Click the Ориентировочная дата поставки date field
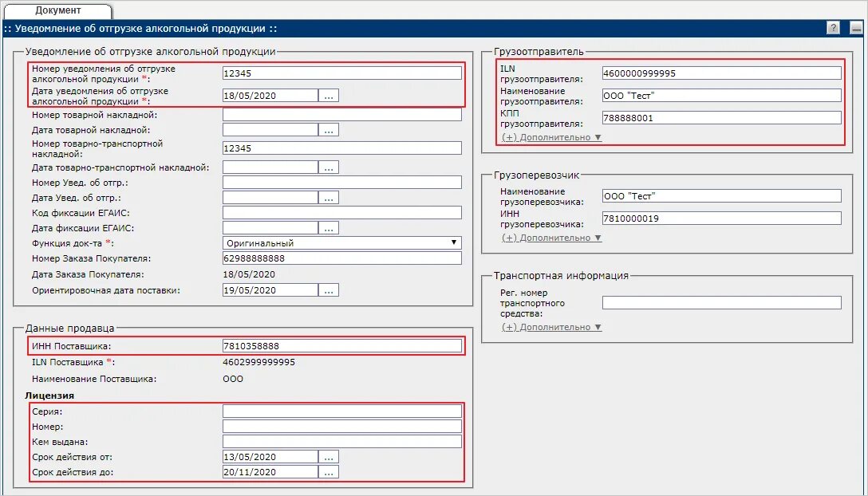 coord(270,290)
